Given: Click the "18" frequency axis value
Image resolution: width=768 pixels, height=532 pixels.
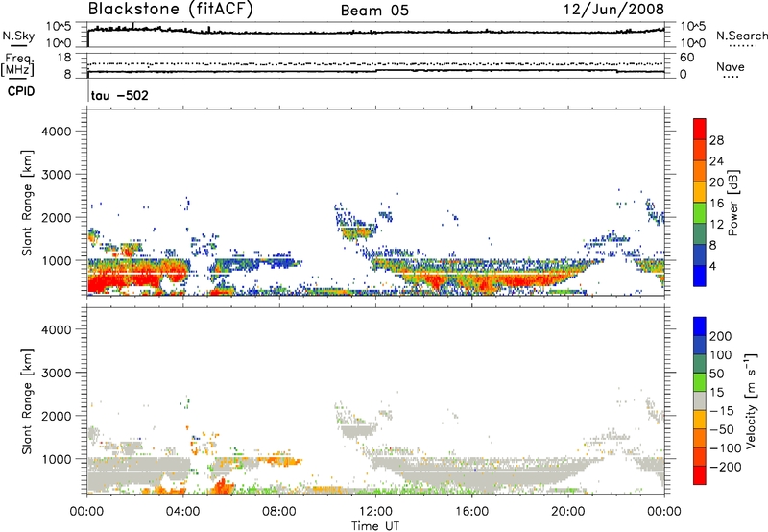Looking at the screenshot, I should click(64, 58).
